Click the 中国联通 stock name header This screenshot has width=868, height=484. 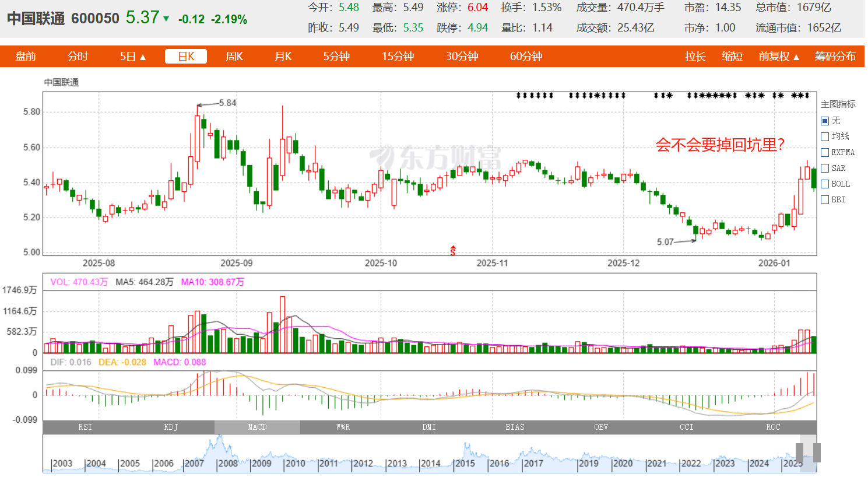tap(36, 19)
